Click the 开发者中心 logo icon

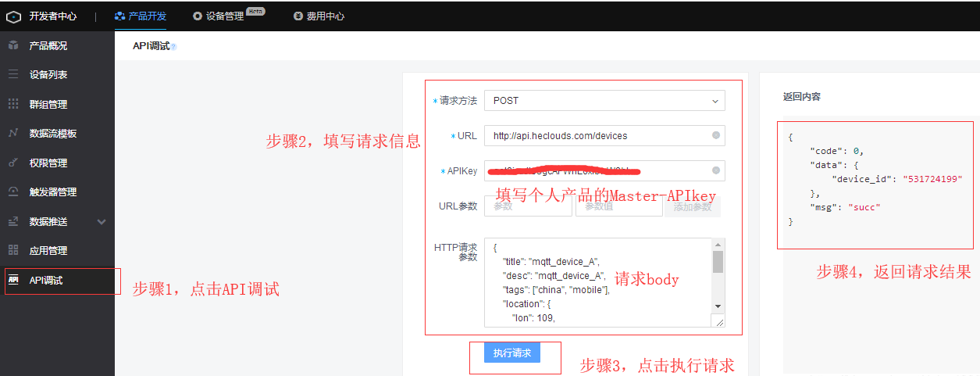(13, 16)
